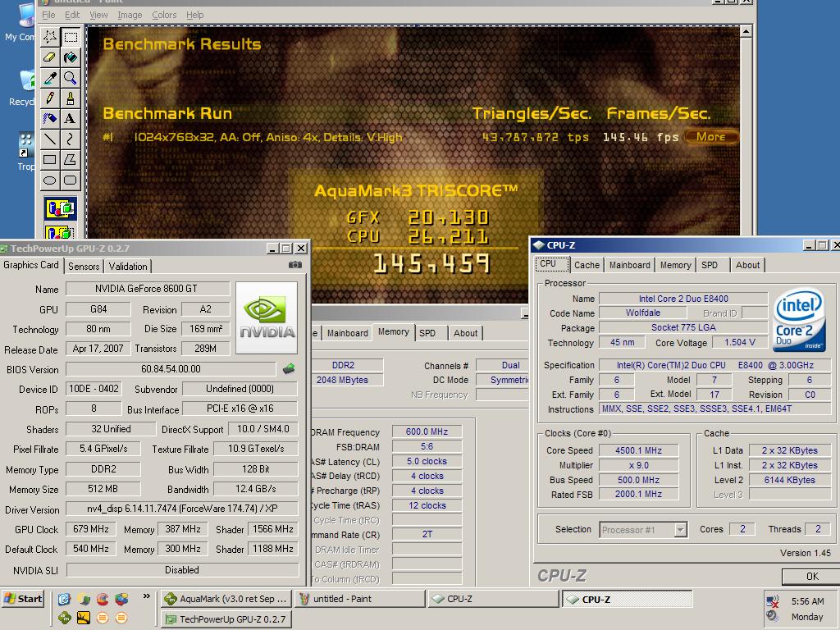Choose the opaque selection option in Paint
Viewport: 840px width, 630px height.
coord(61,208)
